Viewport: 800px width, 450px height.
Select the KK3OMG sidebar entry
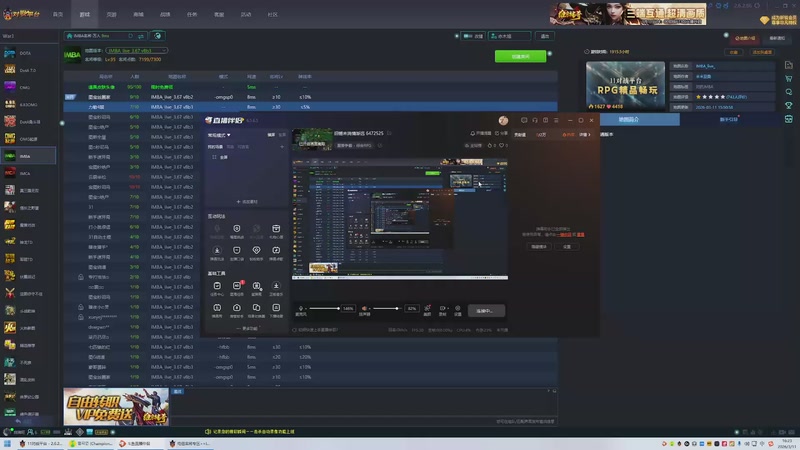(x=28, y=105)
